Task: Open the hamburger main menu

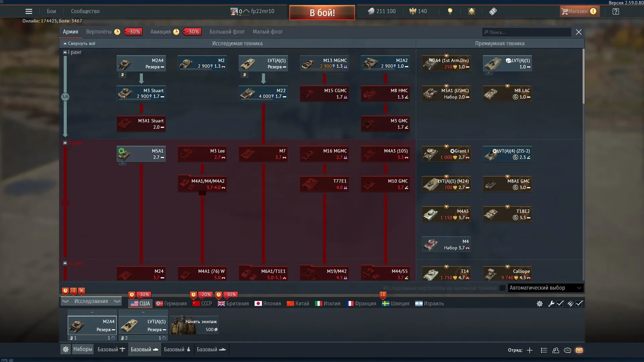Action: [x=29, y=11]
